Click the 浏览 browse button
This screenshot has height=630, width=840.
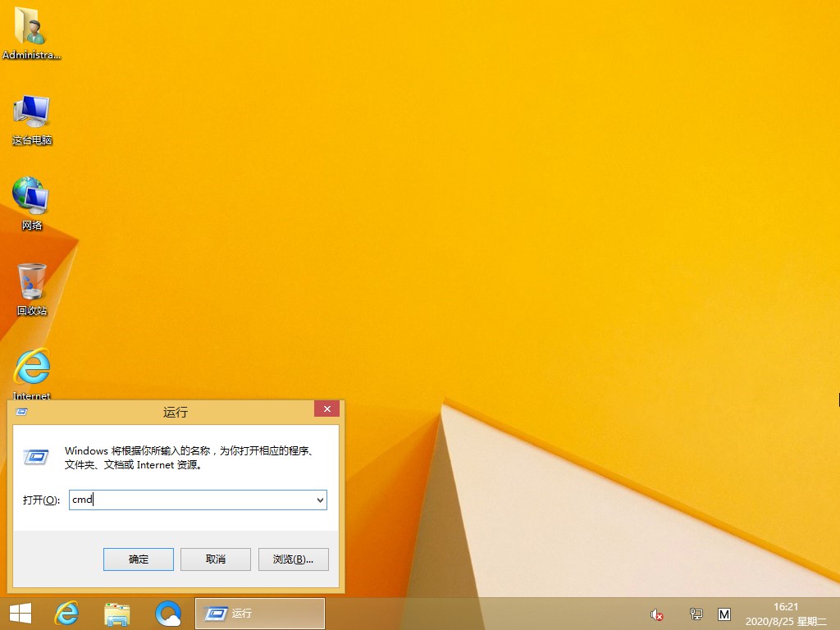293,559
